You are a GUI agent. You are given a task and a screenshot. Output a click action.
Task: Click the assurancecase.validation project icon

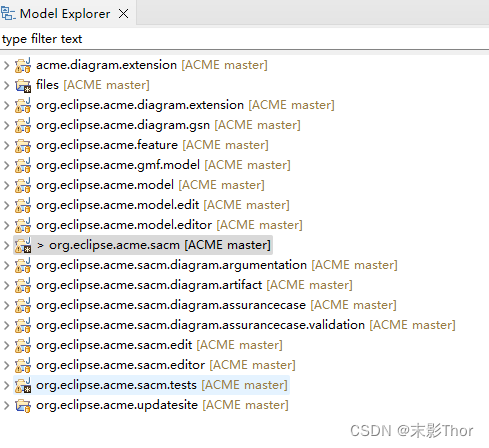23,325
